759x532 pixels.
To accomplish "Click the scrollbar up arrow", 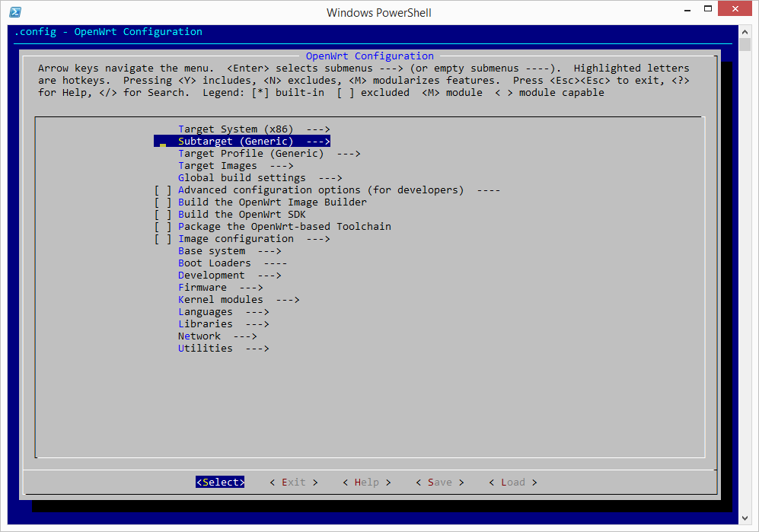I will coord(745,32).
